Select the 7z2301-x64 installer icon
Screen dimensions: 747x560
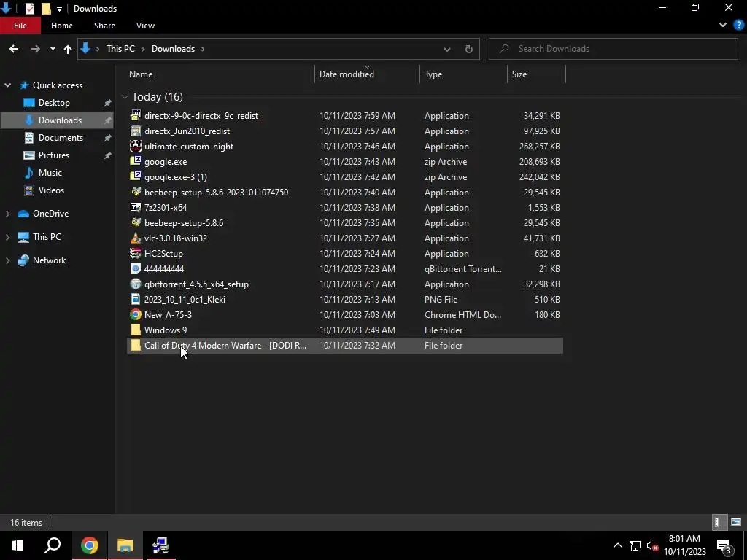(136, 208)
